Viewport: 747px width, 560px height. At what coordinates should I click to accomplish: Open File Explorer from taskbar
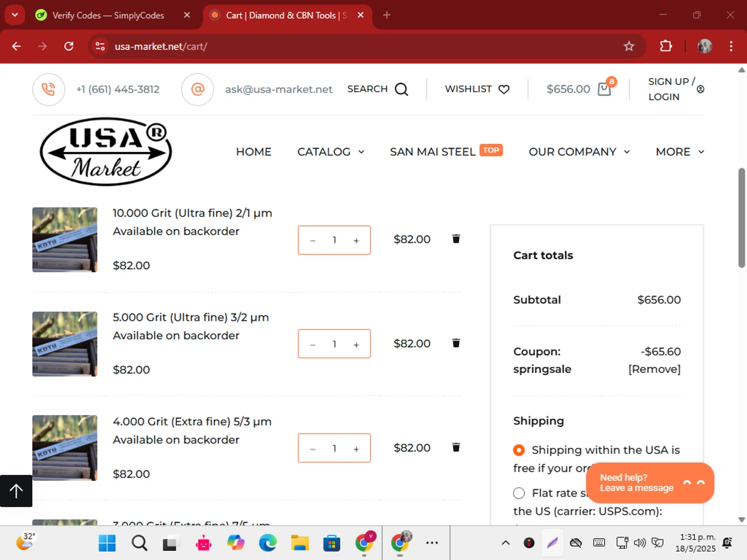(x=300, y=543)
